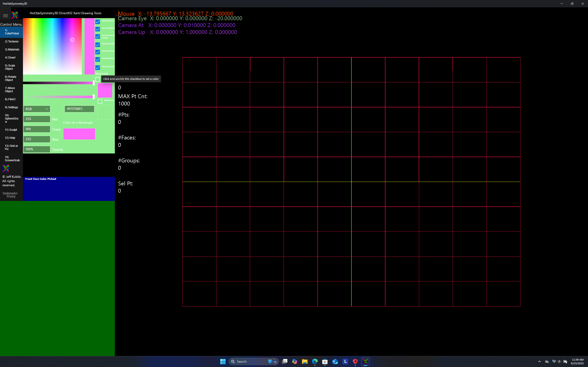Click the magenta color swatch under Materials
This screenshot has height=367, width=588.
(105, 90)
